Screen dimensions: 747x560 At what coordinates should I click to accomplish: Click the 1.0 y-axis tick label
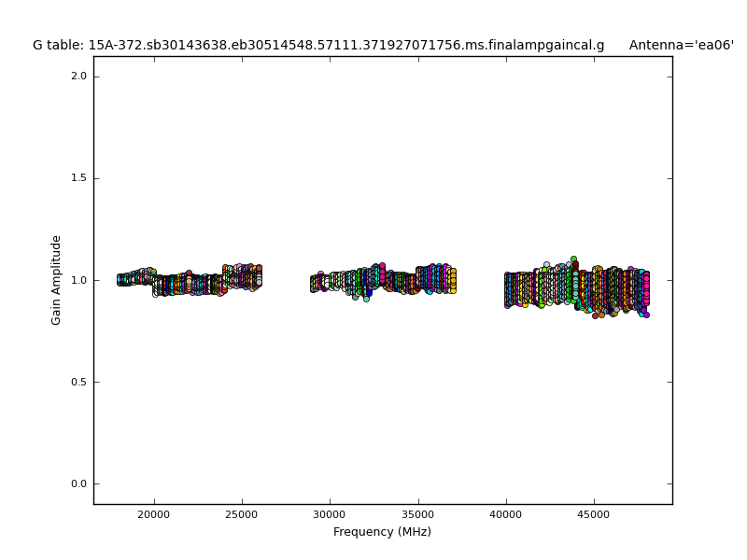click(x=78, y=280)
